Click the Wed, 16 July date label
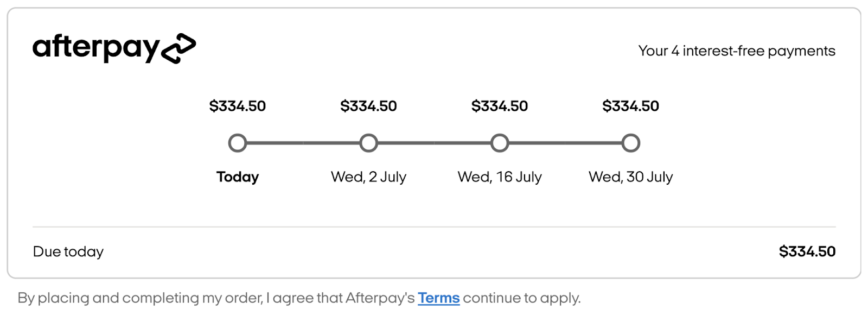The image size is (868, 321). click(x=500, y=177)
